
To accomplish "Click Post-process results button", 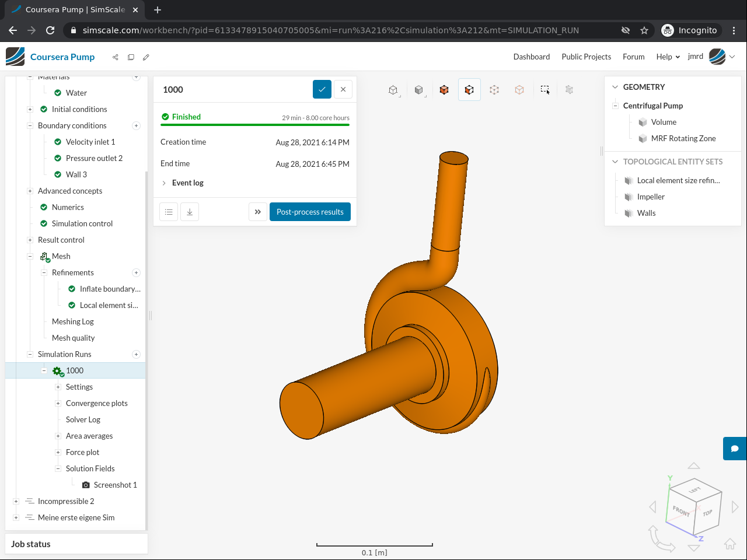I will click(310, 212).
